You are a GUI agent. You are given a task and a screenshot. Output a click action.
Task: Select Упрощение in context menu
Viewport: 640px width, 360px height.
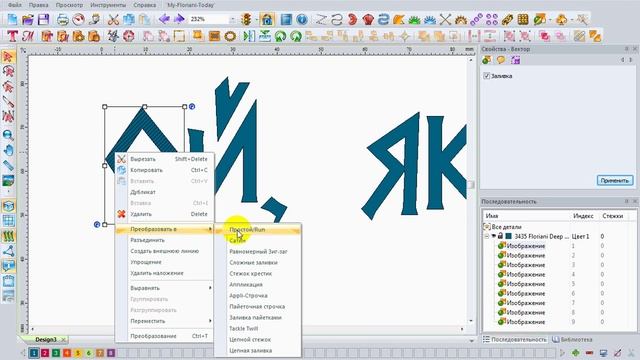click(x=164, y=262)
